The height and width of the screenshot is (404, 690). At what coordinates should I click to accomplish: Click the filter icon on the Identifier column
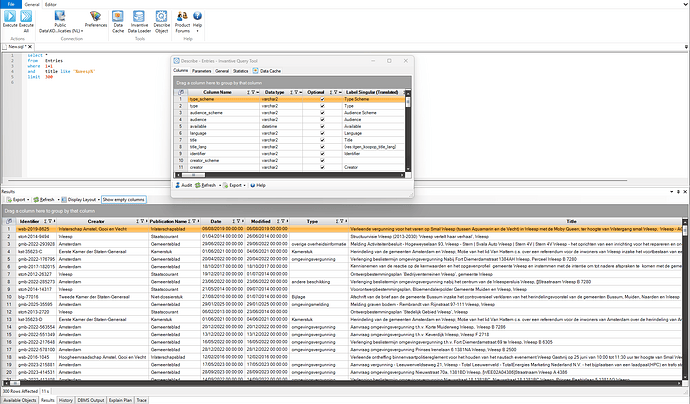point(50,221)
